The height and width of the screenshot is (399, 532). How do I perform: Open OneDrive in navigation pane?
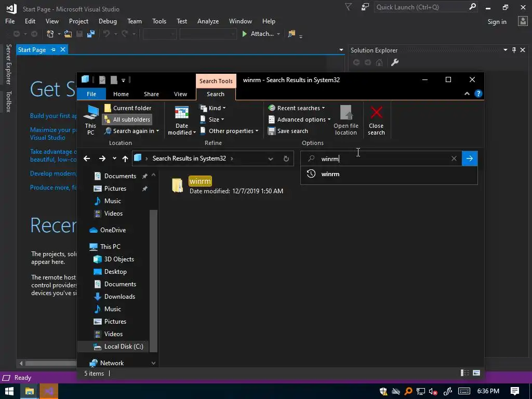tap(113, 230)
